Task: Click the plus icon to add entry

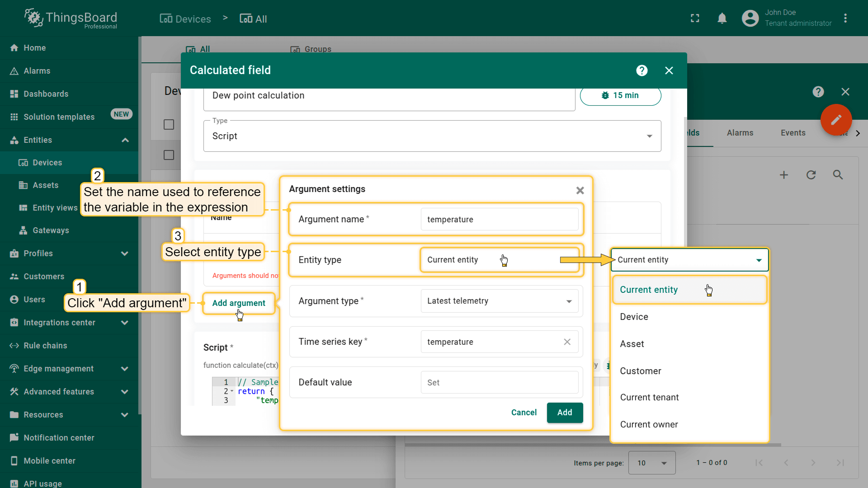Action: [784, 175]
